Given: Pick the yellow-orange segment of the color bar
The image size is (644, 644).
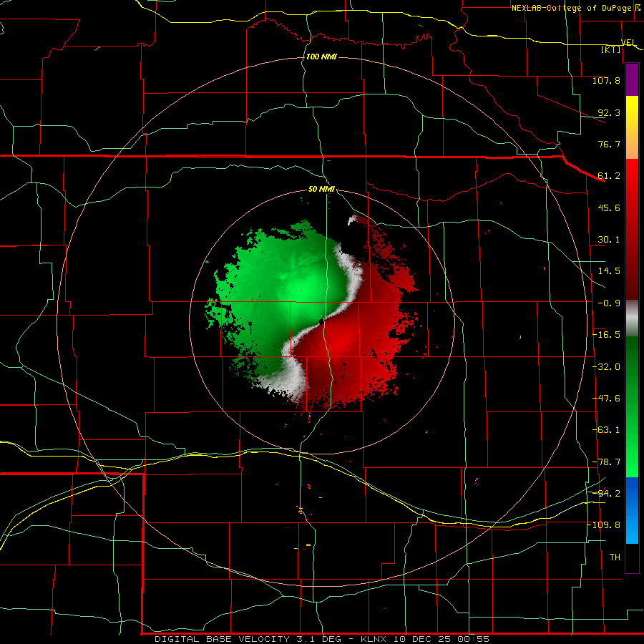Looking at the screenshot, I should click(x=632, y=127).
